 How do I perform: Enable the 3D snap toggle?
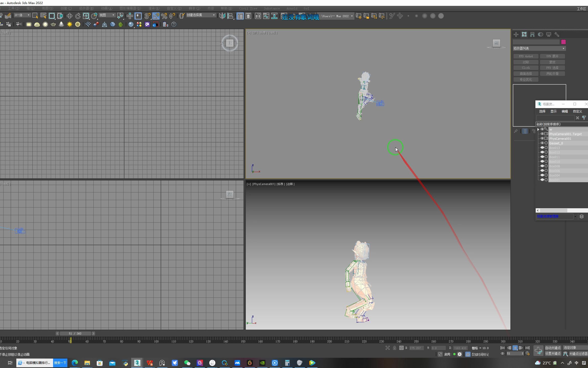pos(147,16)
